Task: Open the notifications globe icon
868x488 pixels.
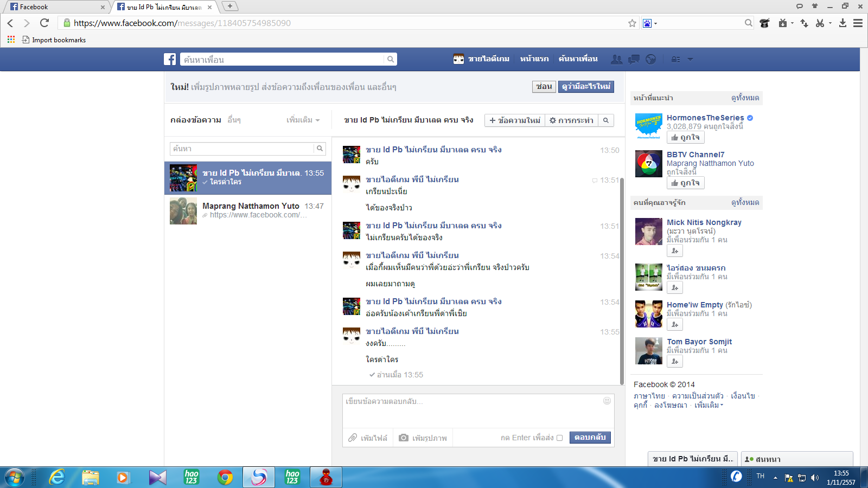Action: click(651, 59)
